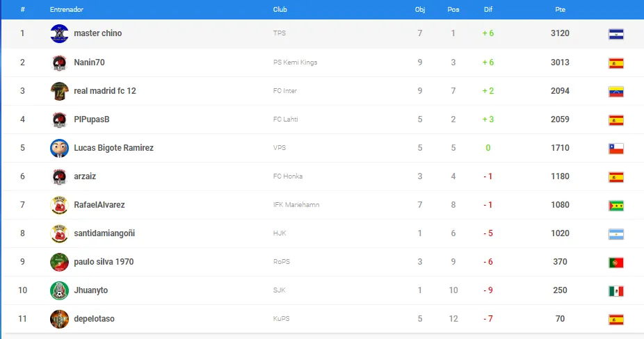Open depelotaso's manager profile
This screenshot has width=644, height=339.
point(94,319)
